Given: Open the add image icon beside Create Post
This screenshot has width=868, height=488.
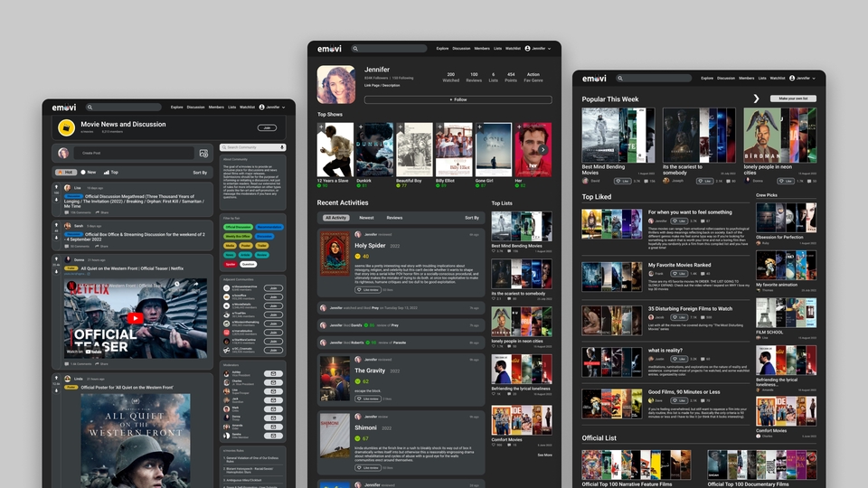Looking at the screenshot, I should click(203, 153).
